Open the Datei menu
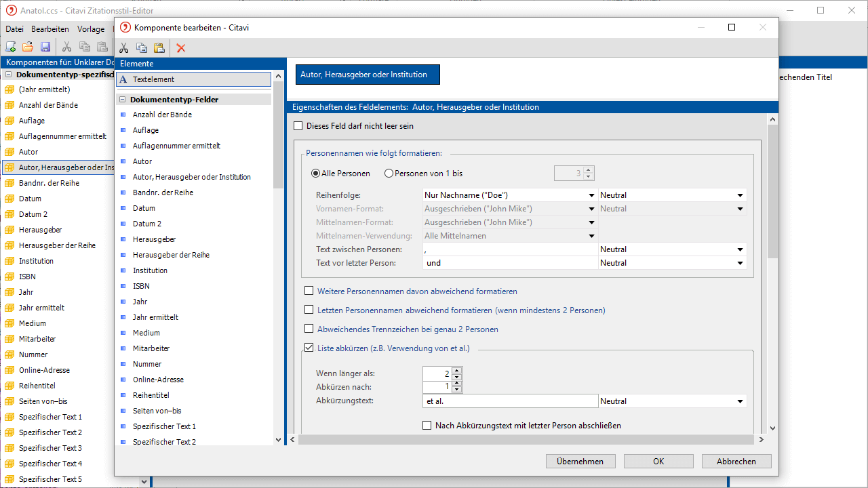The image size is (868, 488). click(x=14, y=29)
